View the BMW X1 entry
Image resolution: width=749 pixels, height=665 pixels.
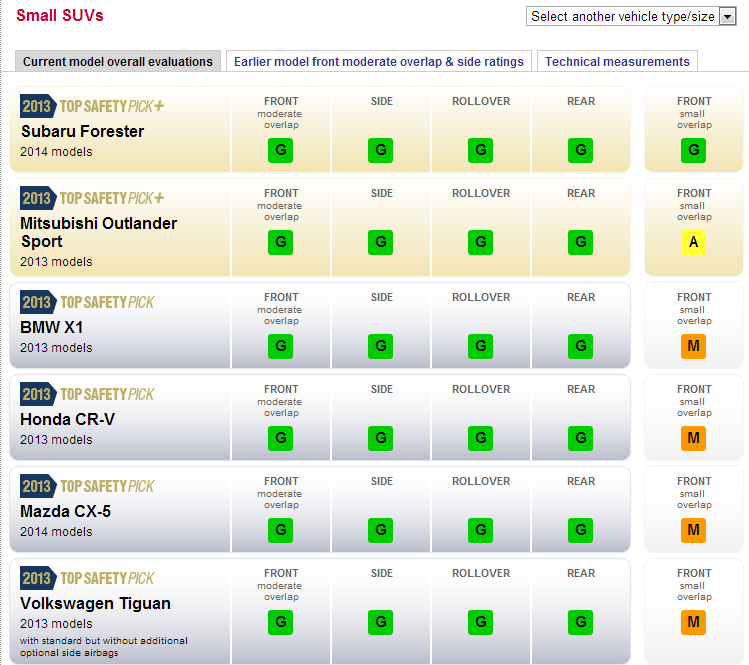[x=52, y=327]
